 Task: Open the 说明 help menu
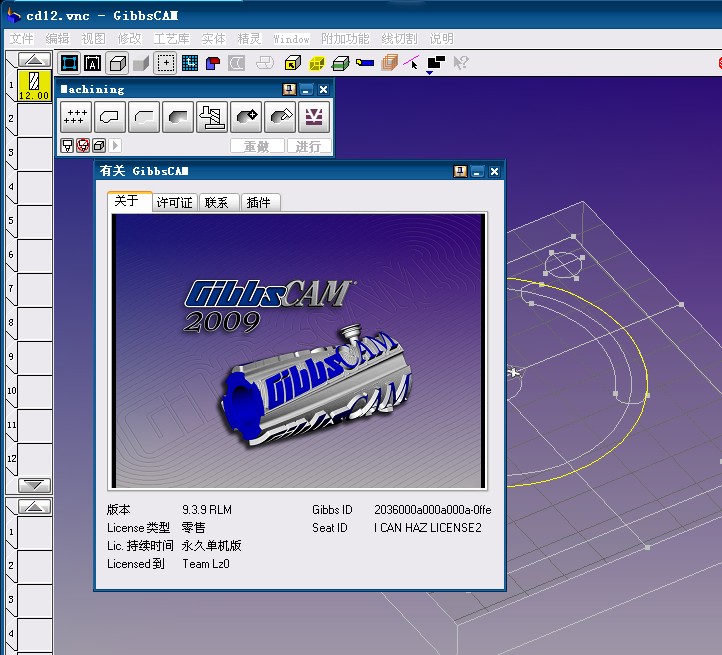pos(442,39)
